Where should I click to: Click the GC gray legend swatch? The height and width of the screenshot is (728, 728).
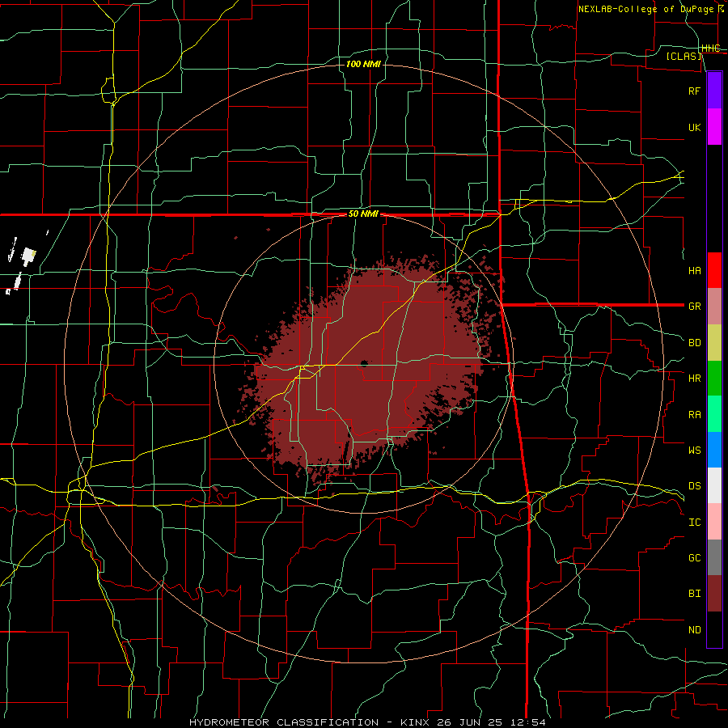click(x=714, y=557)
